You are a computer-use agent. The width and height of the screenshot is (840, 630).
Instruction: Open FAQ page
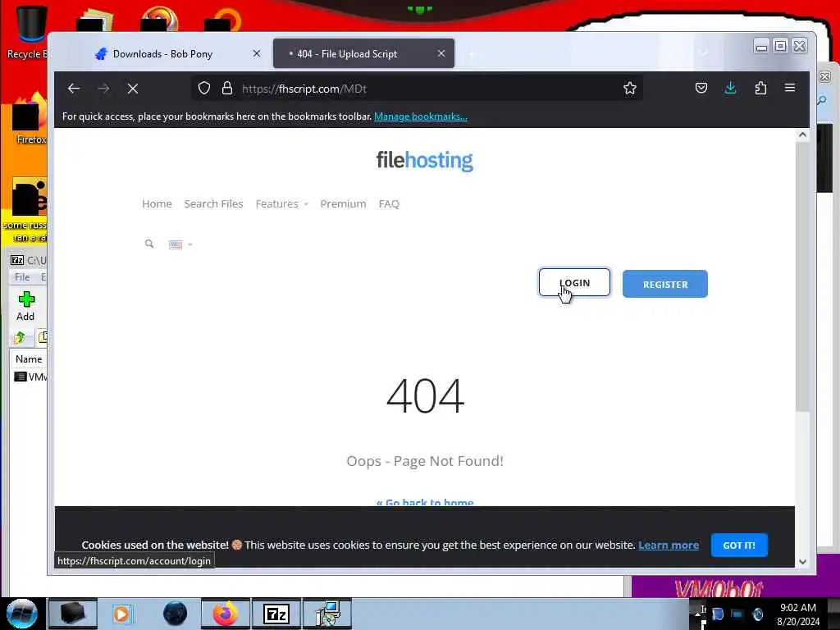coord(389,203)
